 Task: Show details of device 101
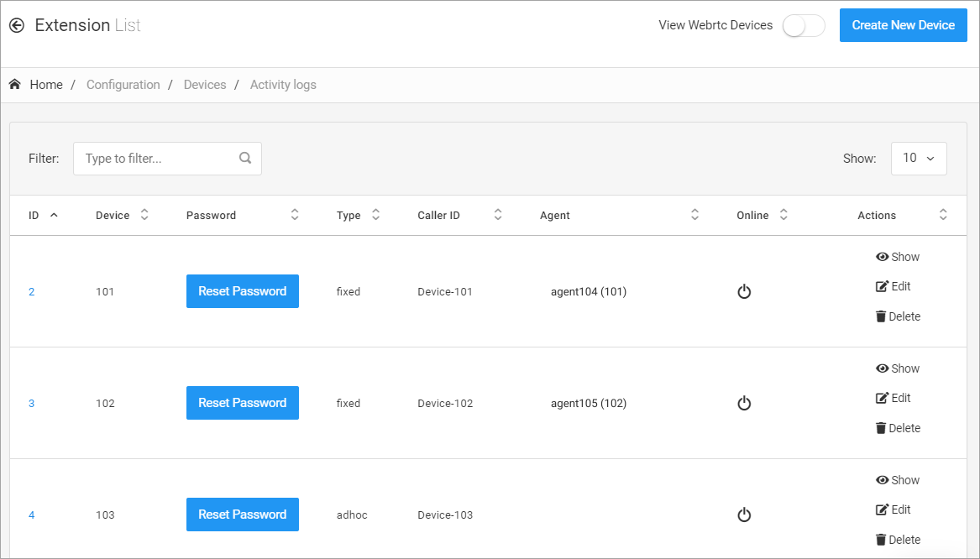pyautogui.click(x=898, y=257)
